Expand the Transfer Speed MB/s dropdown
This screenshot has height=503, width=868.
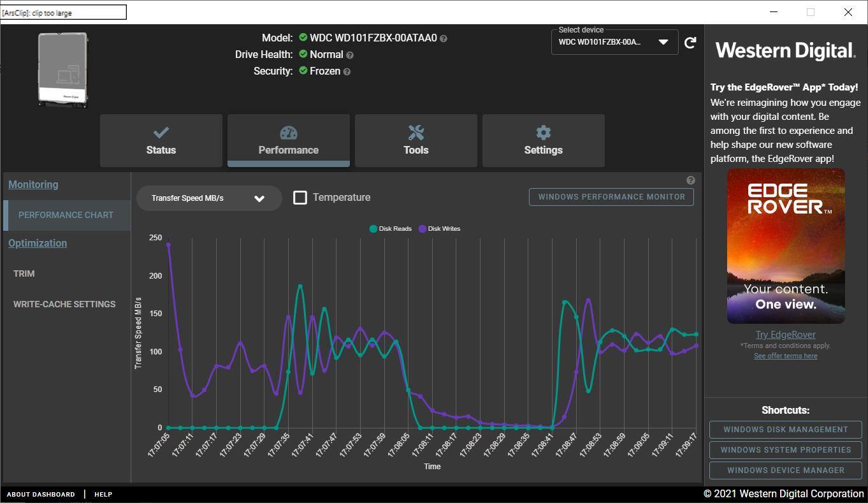pyautogui.click(x=208, y=198)
